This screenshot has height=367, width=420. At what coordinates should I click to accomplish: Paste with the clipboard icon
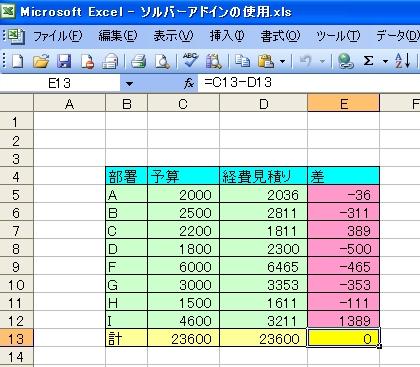pos(266,62)
